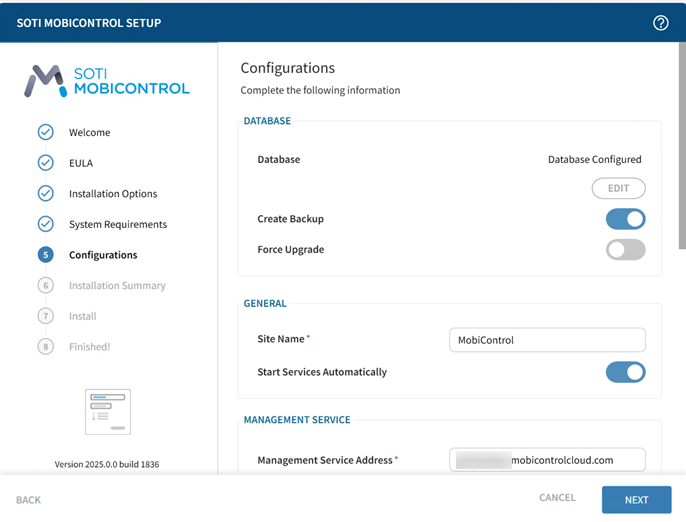Cancel the setup wizard
This screenshot has width=686, height=522.
coord(557,498)
